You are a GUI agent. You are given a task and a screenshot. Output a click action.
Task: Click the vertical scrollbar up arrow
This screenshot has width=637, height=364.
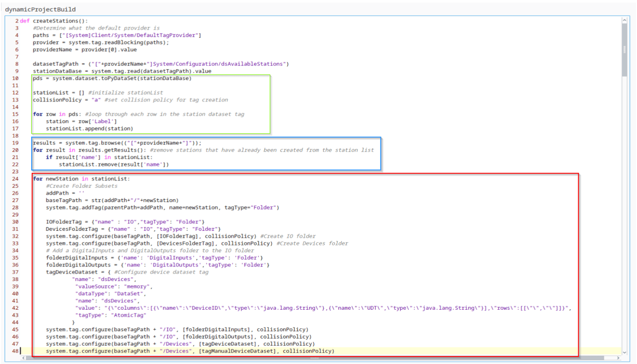point(625,20)
